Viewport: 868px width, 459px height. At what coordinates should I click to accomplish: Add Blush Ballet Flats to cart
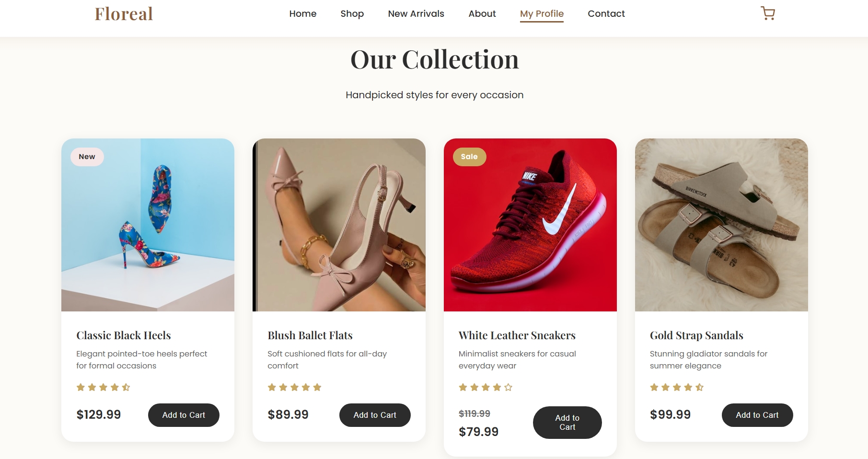click(x=375, y=415)
